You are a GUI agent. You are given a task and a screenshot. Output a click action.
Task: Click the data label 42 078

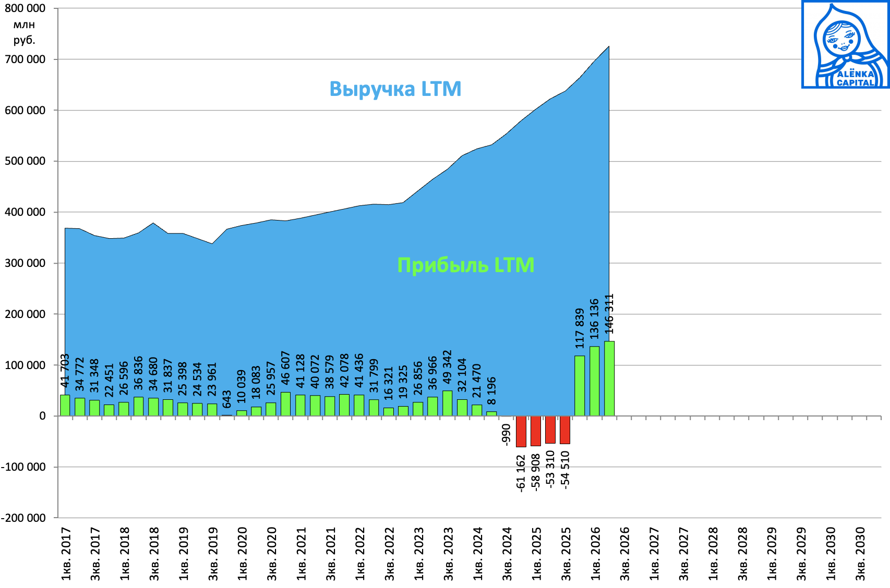[344, 371]
